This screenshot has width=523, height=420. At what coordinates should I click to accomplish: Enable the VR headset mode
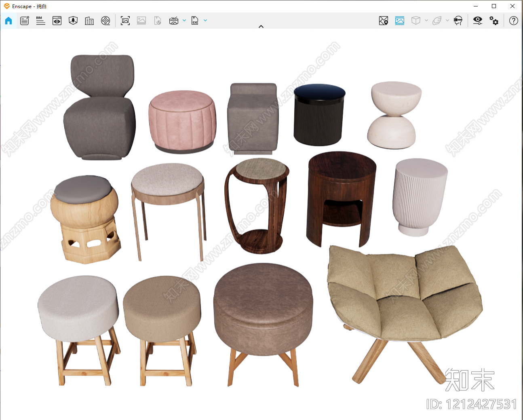coord(458,21)
